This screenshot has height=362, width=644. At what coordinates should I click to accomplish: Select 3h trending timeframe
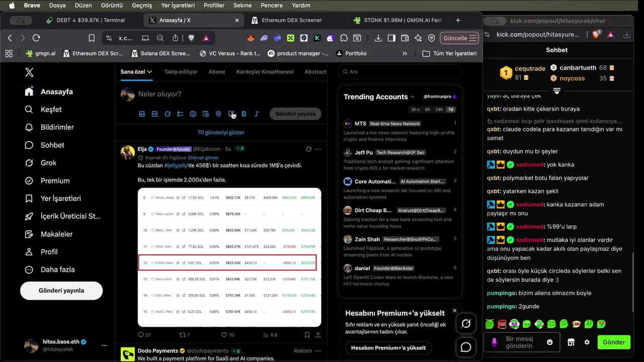pyautogui.click(x=415, y=109)
